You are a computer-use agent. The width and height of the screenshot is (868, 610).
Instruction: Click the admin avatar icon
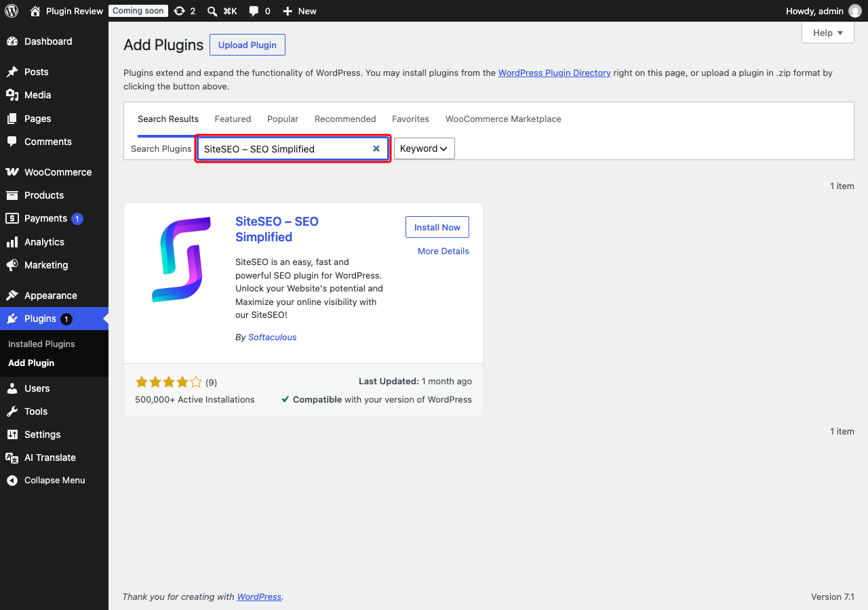pyautogui.click(x=855, y=11)
